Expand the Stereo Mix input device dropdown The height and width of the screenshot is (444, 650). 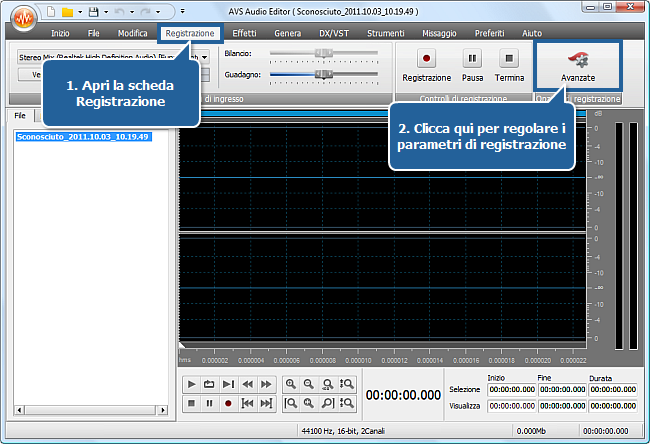coord(204,57)
